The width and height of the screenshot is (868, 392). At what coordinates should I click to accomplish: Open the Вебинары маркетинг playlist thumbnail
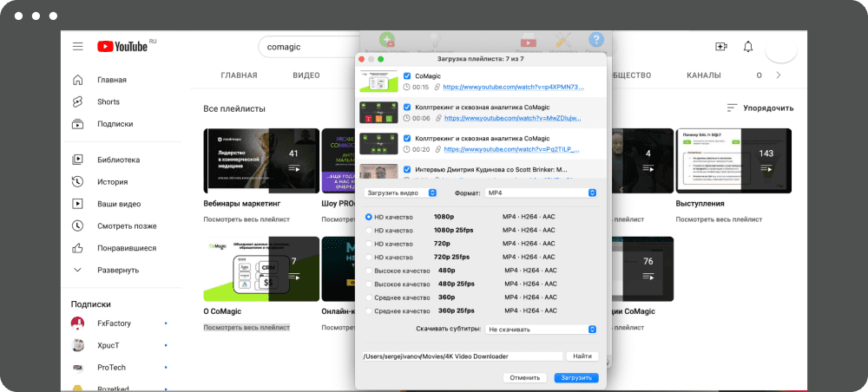pos(261,160)
